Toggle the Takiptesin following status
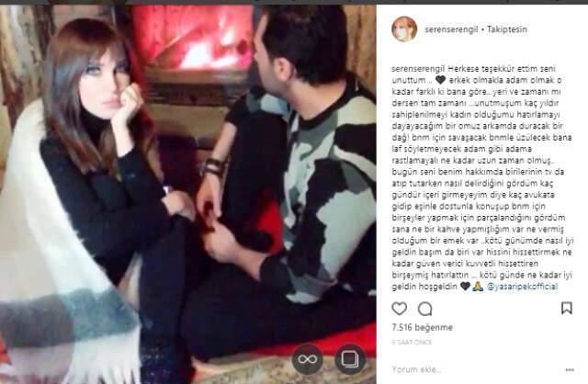 (x=506, y=29)
